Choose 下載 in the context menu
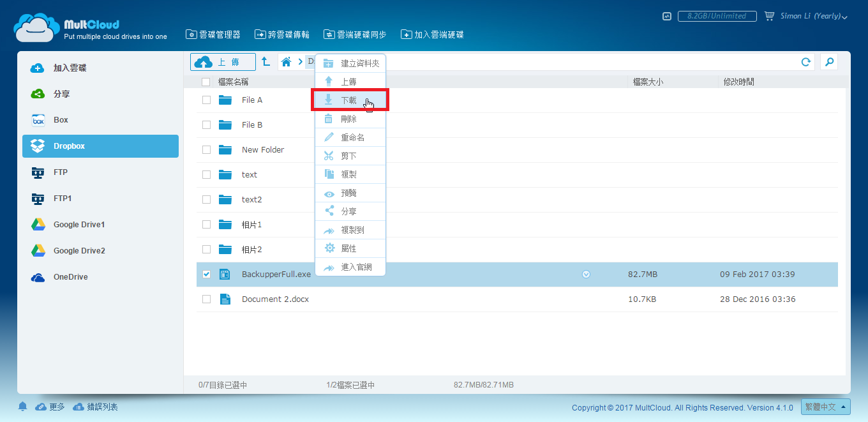Screen dimensions: 868x422 (350, 100)
